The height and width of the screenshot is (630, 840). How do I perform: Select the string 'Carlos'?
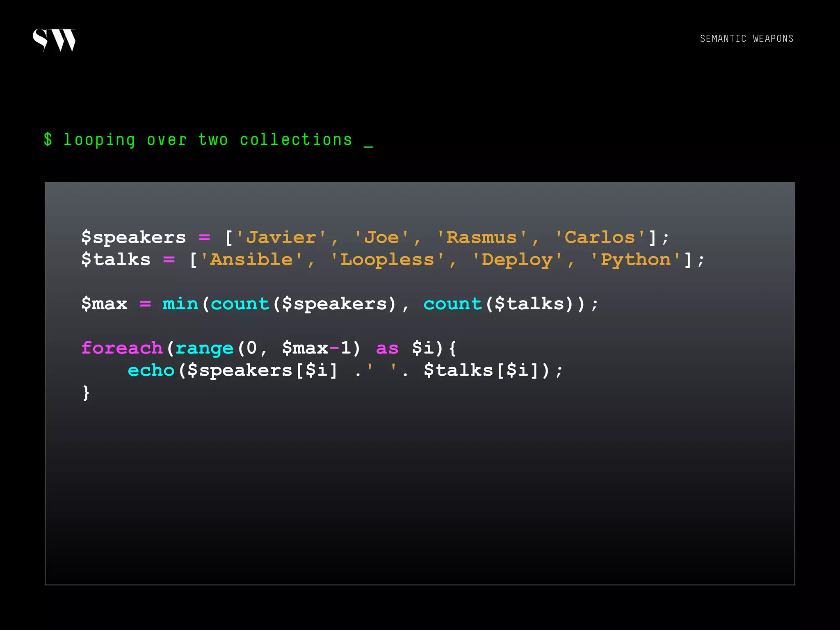(x=600, y=237)
